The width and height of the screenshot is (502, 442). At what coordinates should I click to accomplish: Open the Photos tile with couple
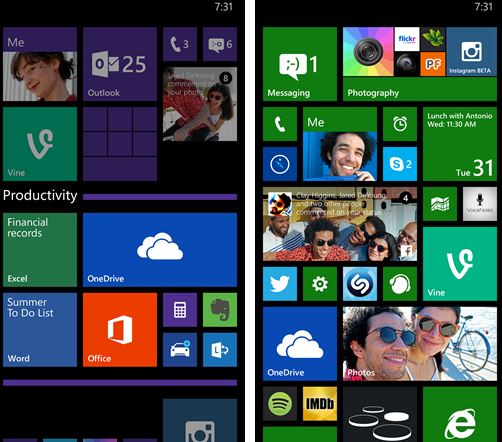[420, 344]
